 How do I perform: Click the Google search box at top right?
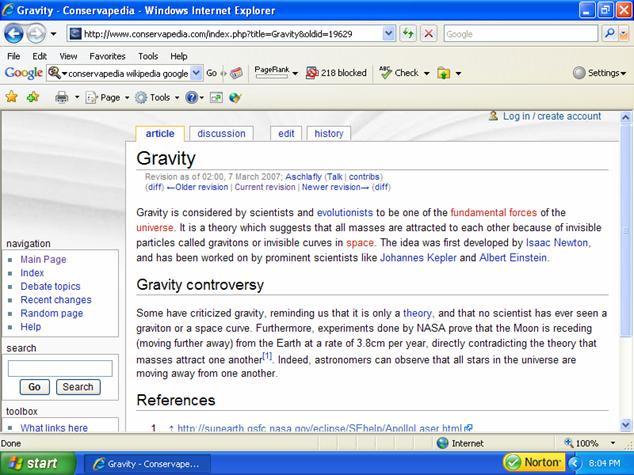(x=521, y=34)
